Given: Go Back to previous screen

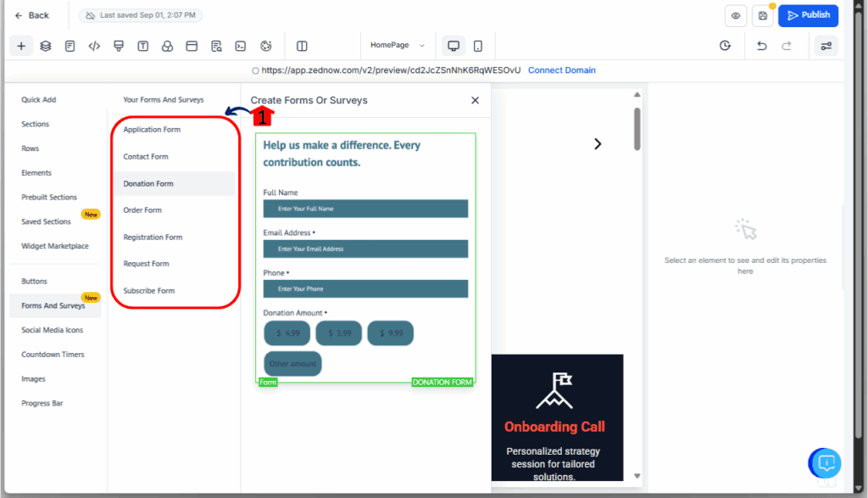Looking at the screenshot, I should pyautogui.click(x=31, y=15).
